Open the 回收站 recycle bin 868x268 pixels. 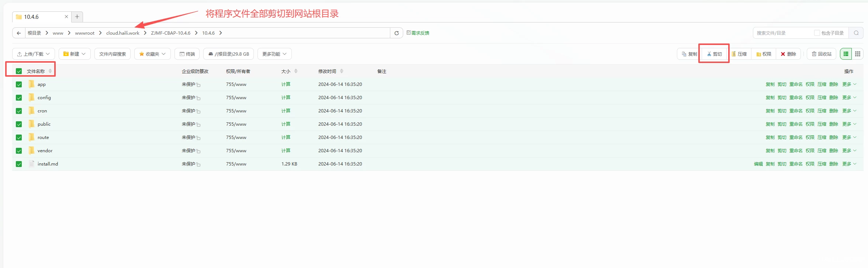pyautogui.click(x=822, y=54)
